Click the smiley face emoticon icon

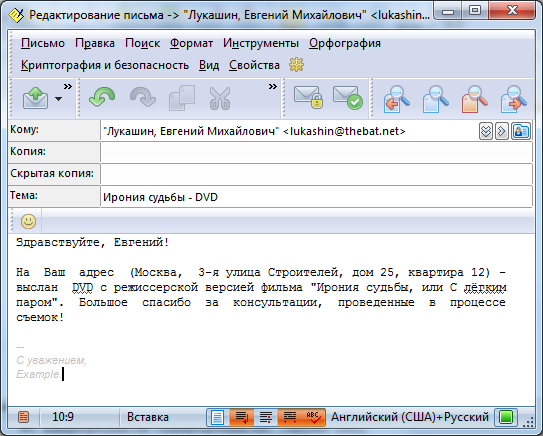click(28, 221)
